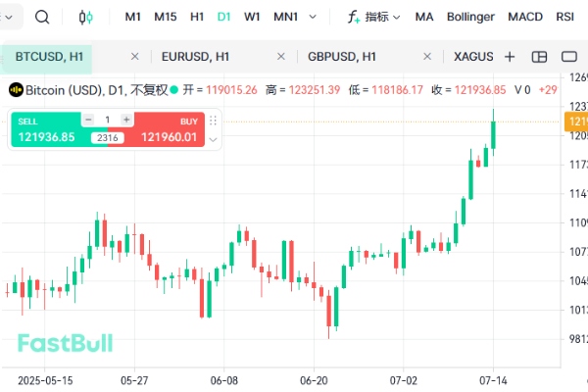Open the 指标 indicators function menu
Viewport: 588px width, 392px height.
[x=373, y=17]
